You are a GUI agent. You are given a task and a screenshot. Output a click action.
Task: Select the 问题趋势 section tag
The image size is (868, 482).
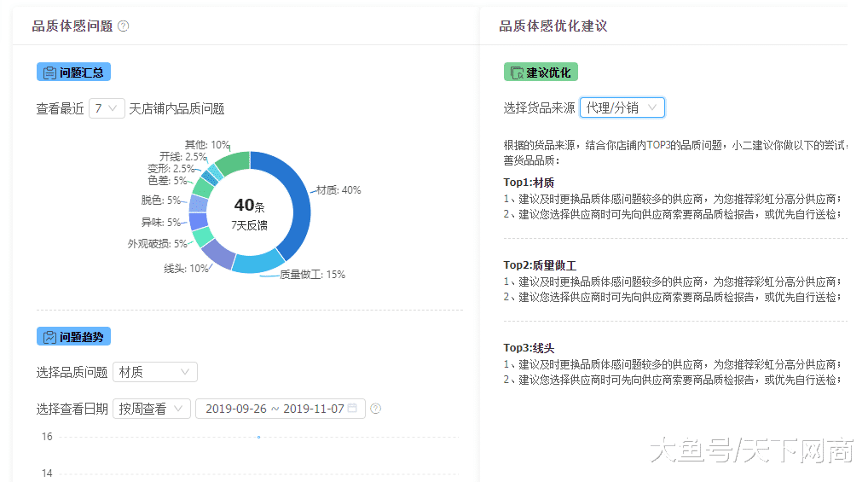(73, 337)
